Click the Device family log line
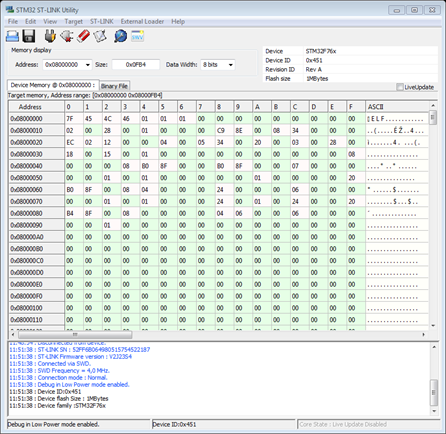Image resolution: width=446 pixels, height=434 pixels. [x=57, y=406]
